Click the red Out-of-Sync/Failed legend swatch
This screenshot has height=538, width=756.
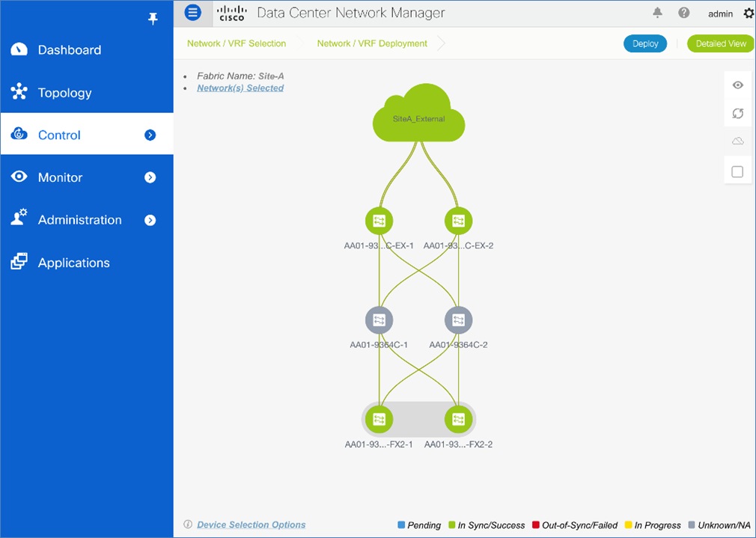click(536, 525)
